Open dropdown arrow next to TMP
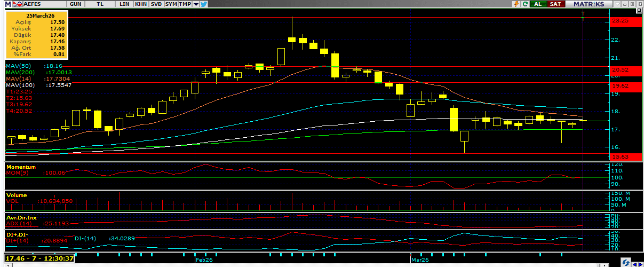Viewport: 644px width, 267px height. [x=196, y=4]
